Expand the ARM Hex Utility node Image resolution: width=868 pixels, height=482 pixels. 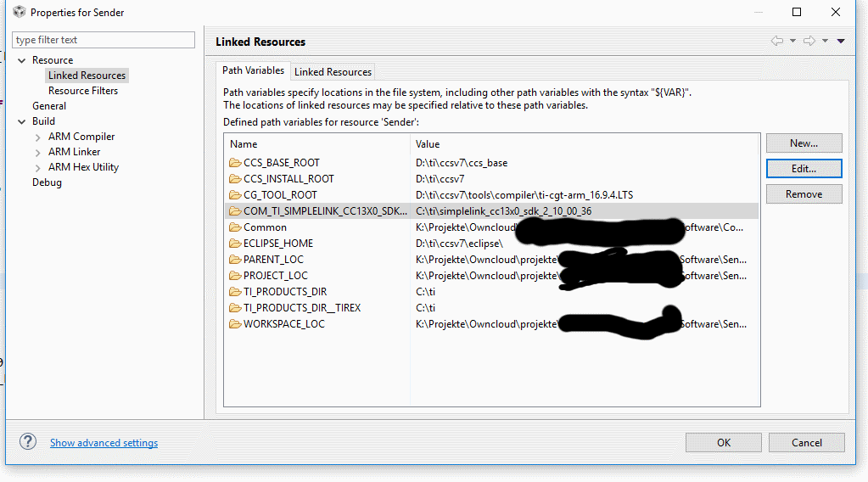(x=38, y=167)
